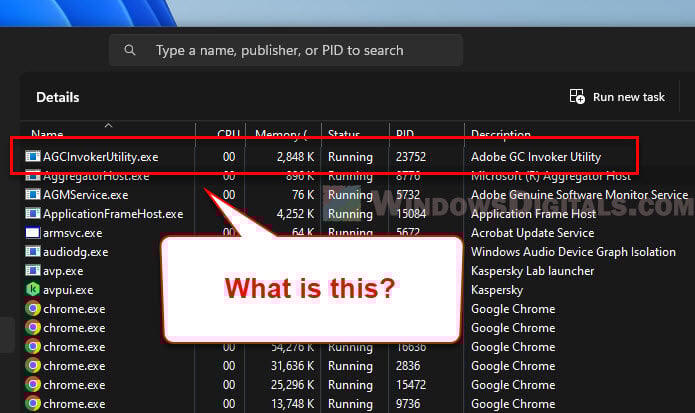Viewport: 695px width, 413px height.
Task: Click Chrome icon of PID 15472 row
Action: pos(33,385)
